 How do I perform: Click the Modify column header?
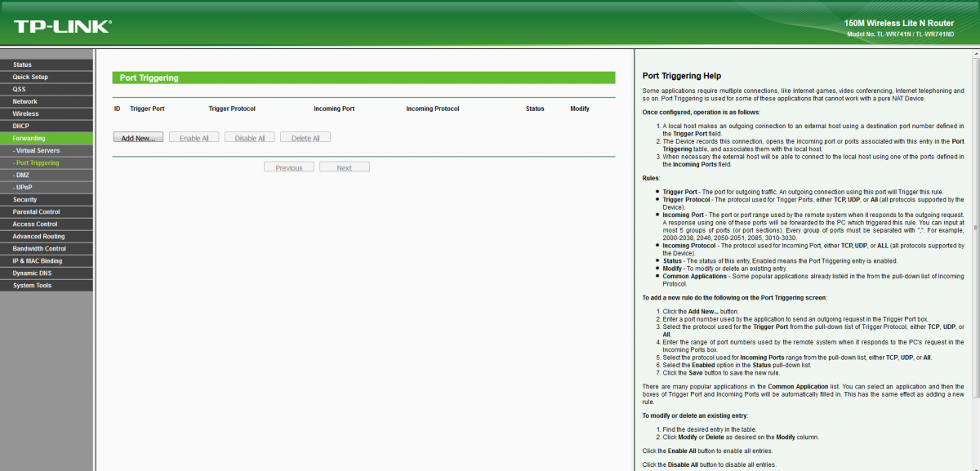tap(580, 109)
